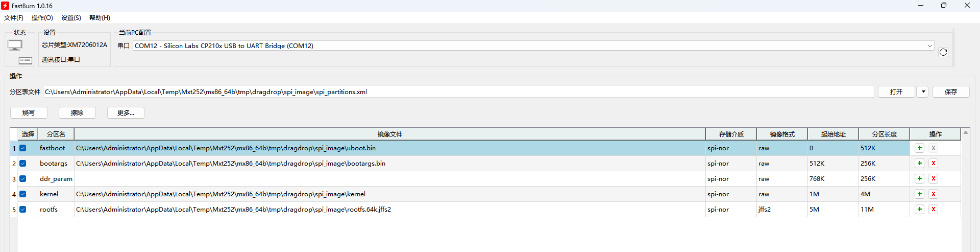The image size is (980, 252).
Task: Click the 打开 open button
Action: click(896, 92)
